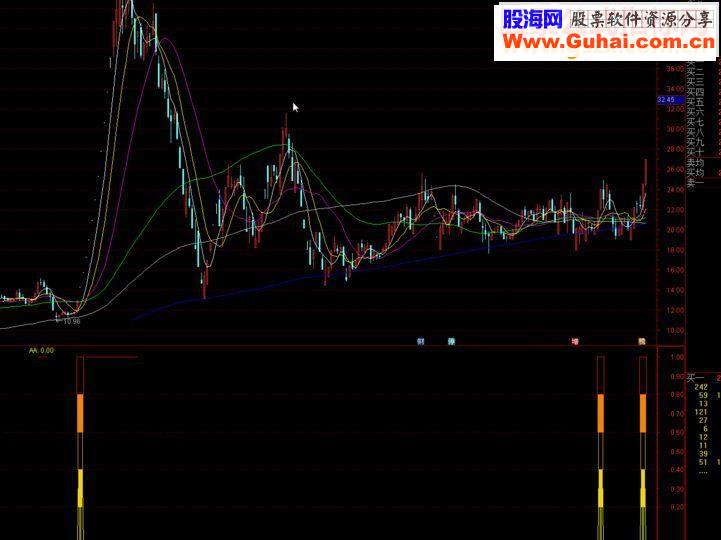Click the 28.00 price axis label
721x540 pixels.
click(675, 149)
